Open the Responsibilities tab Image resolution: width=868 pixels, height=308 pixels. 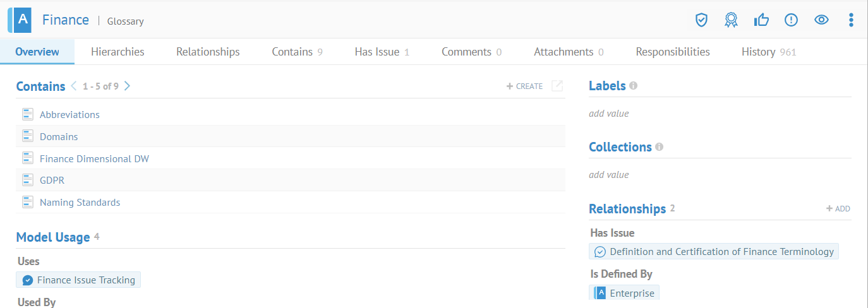pyautogui.click(x=672, y=52)
